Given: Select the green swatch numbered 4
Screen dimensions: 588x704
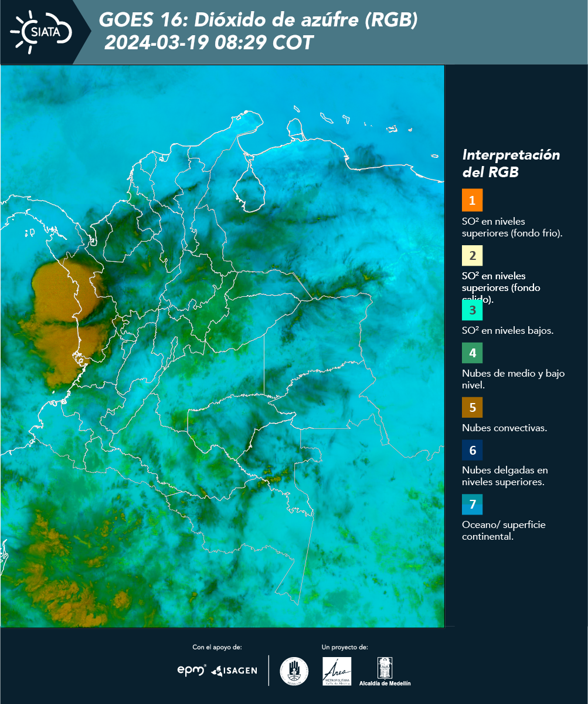Looking at the screenshot, I should (x=472, y=353).
